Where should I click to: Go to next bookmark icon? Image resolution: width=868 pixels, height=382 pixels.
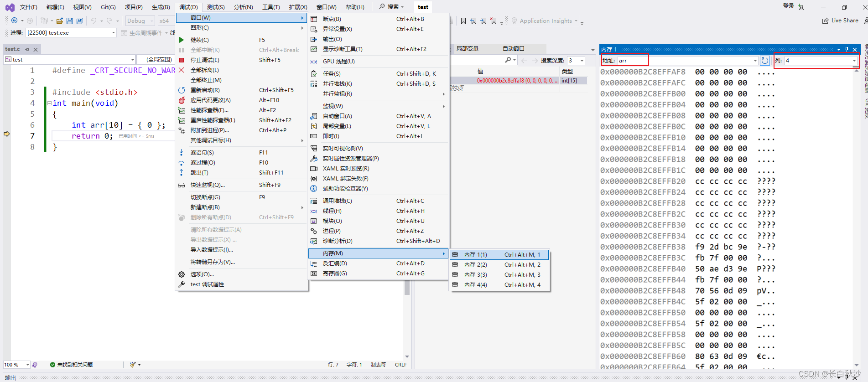(x=483, y=21)
